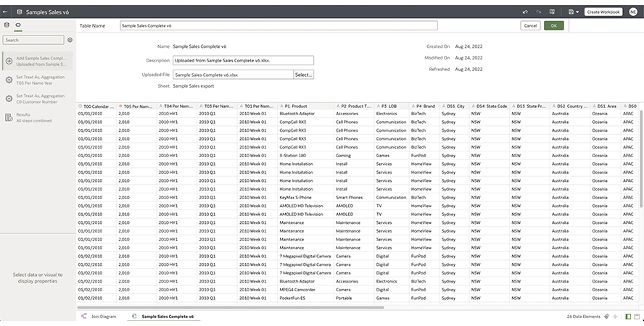The width and height of the screenshot is (644, 326).
Task: Click into the Table Name input field
Action: pyautogui.click(x=278, y=25)
